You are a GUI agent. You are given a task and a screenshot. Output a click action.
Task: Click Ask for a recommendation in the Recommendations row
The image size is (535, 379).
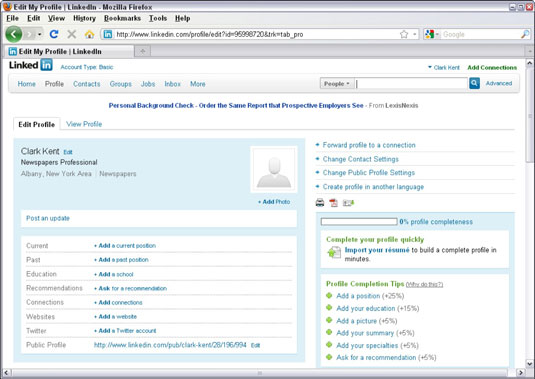[130, 289]
